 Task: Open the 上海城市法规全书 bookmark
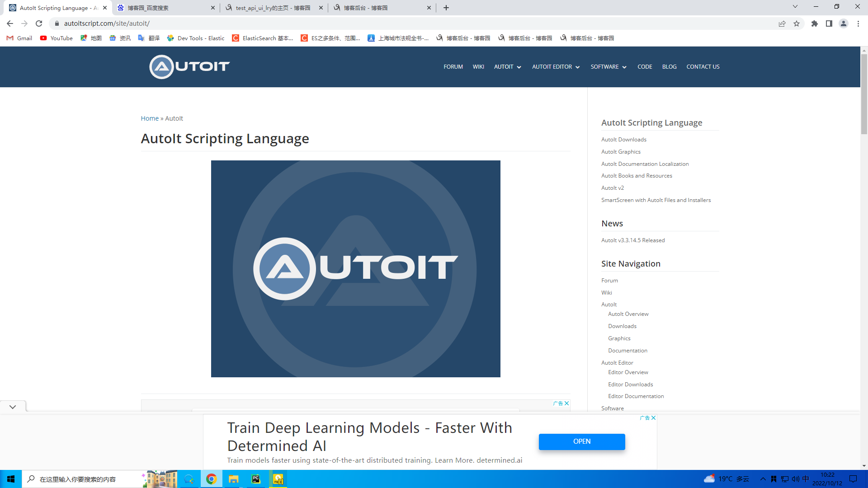click(x=398, y=38)
